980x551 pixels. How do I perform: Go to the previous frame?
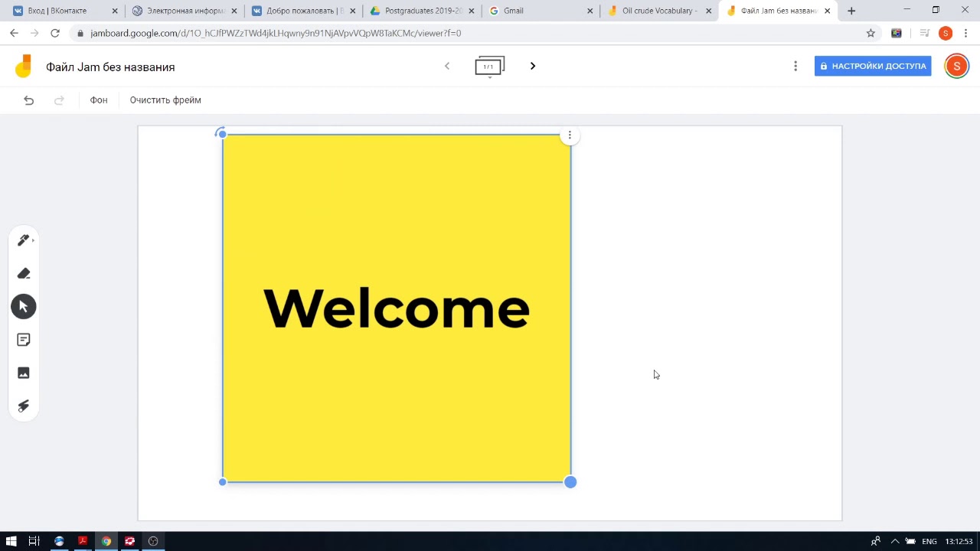pyautogui.click(x=447, y=66)
